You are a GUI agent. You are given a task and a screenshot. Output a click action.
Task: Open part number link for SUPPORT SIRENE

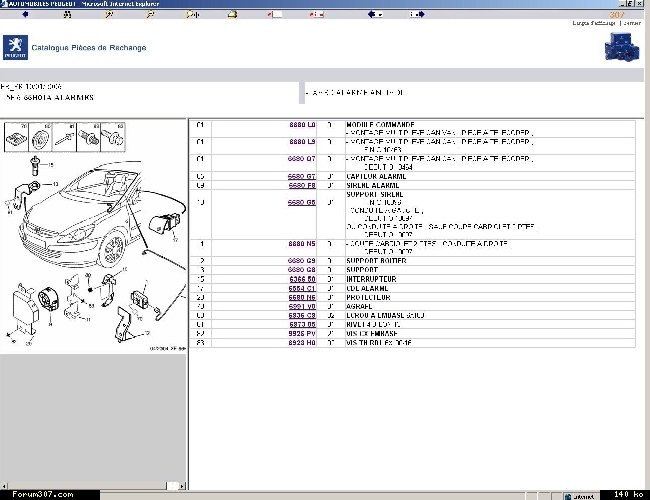(x=302, y=202)
